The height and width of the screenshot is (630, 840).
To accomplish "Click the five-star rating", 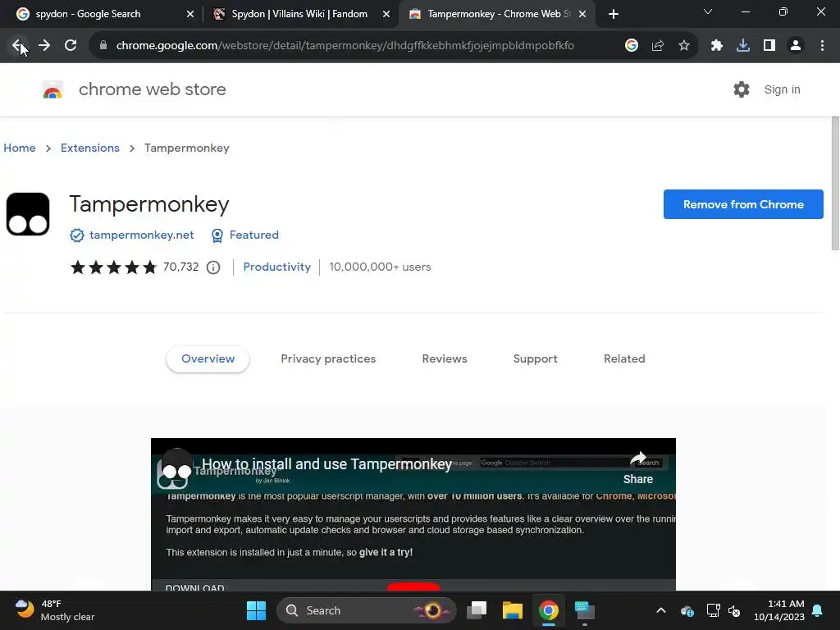I will tap(113, 267).
